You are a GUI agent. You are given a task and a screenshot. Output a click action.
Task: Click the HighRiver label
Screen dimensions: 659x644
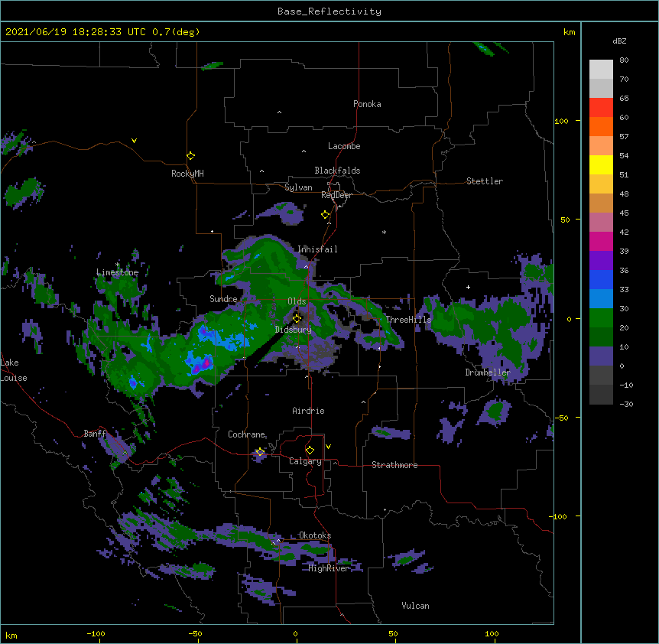(329, 568)
